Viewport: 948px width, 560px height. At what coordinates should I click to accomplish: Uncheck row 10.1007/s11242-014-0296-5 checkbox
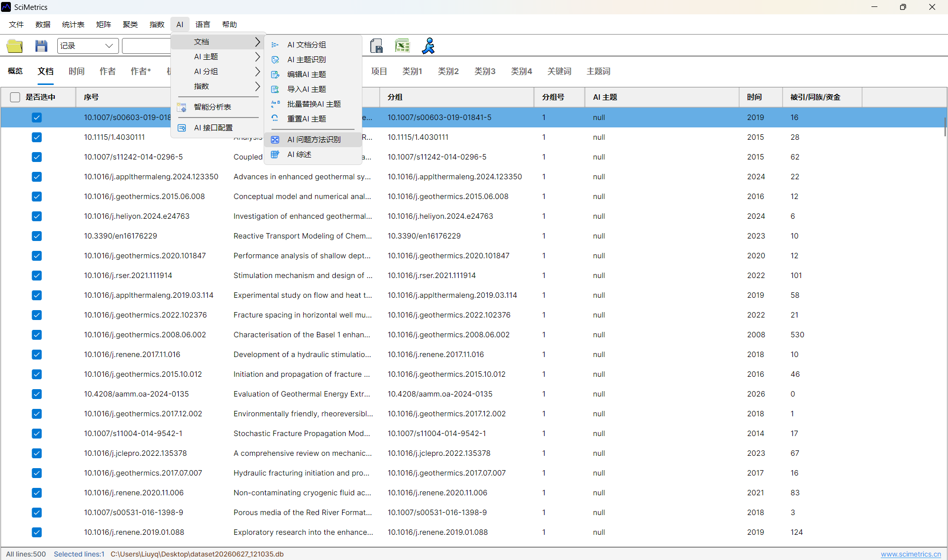[37, 157]
